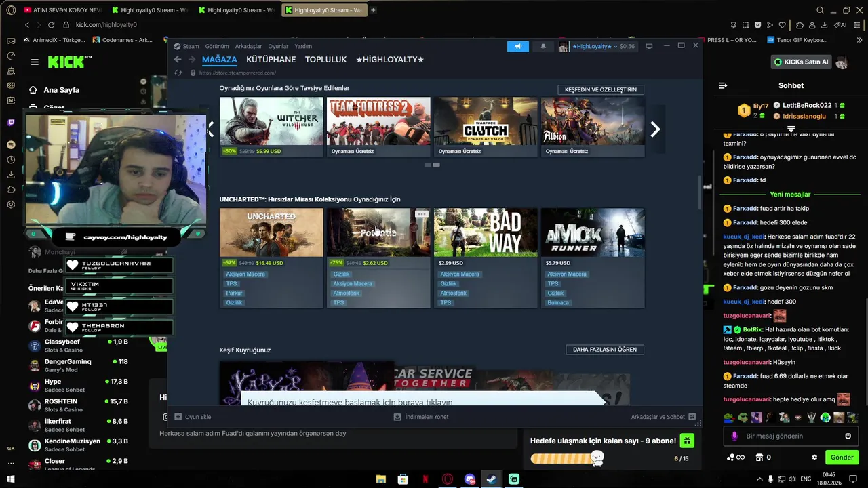Click purple microphone icon in chat box
Viewport: 868px width, 488px height.
point(734,436)
